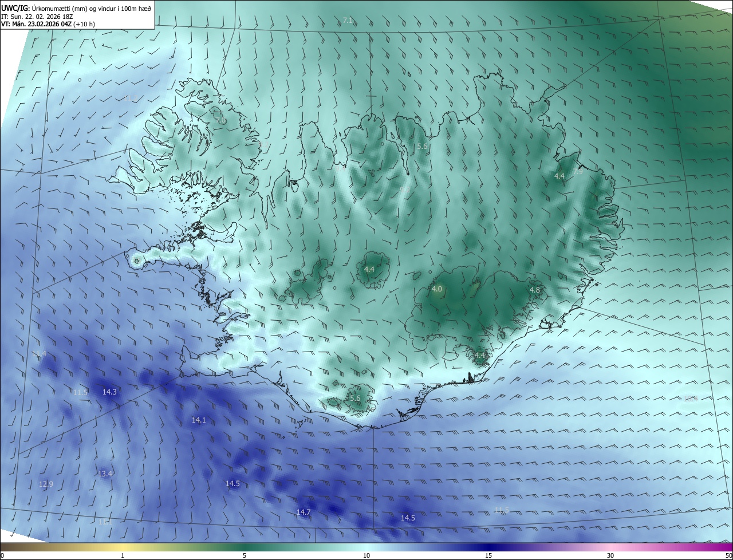Viewport: 733px width, 560px height.
Task: Click the 10 tick on the color scale
Action: point(366,556)
